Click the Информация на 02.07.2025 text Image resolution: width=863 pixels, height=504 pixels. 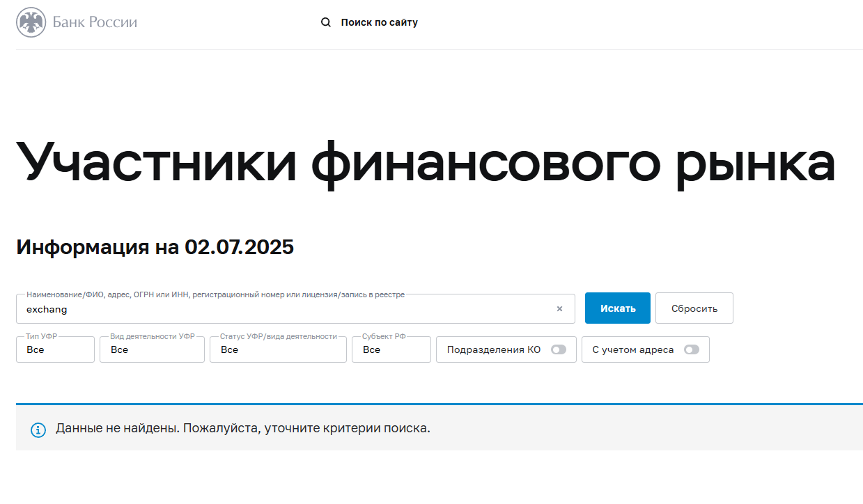click(x=155, y=247)
